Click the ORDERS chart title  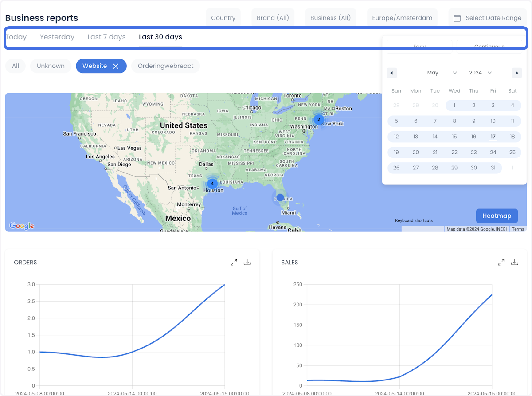tap(26, 263)
